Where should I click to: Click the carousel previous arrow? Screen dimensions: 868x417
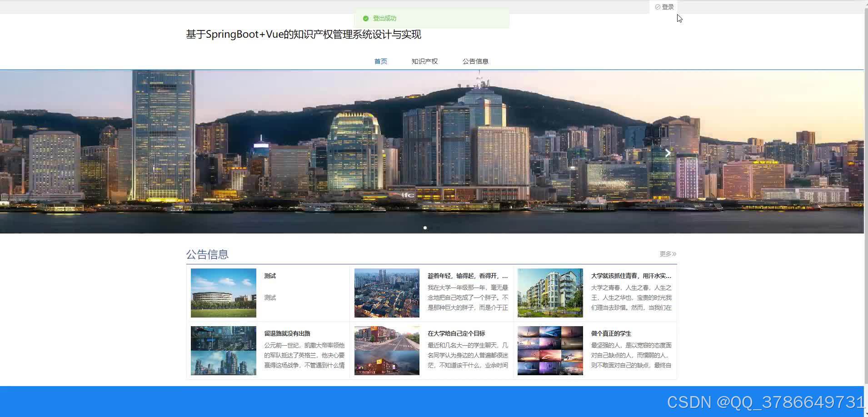tap(195, 153)
